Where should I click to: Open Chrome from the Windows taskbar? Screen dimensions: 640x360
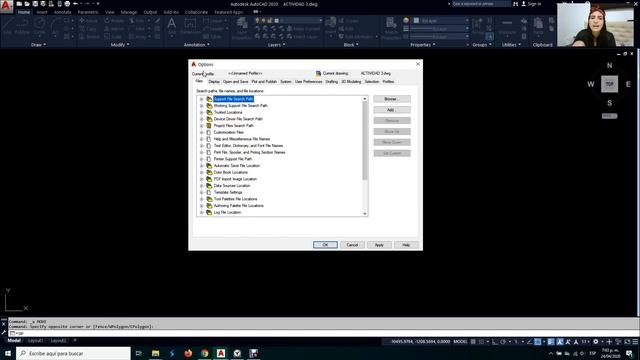coord(204,353)
